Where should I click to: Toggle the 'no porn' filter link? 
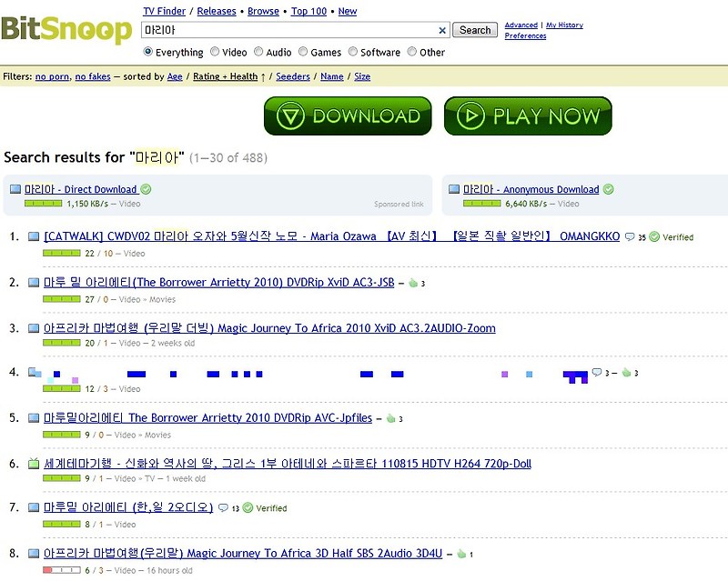52,76
